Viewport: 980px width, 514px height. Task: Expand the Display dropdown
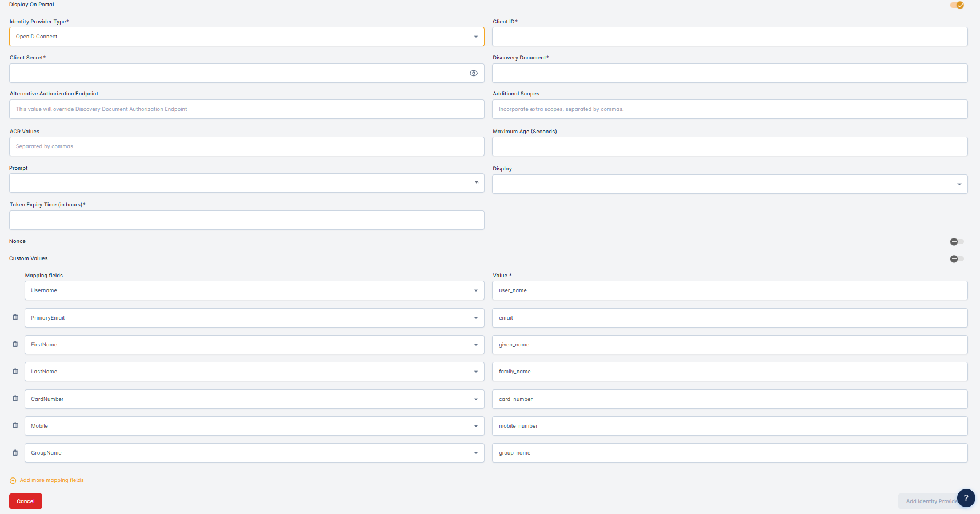click(729, 184)
